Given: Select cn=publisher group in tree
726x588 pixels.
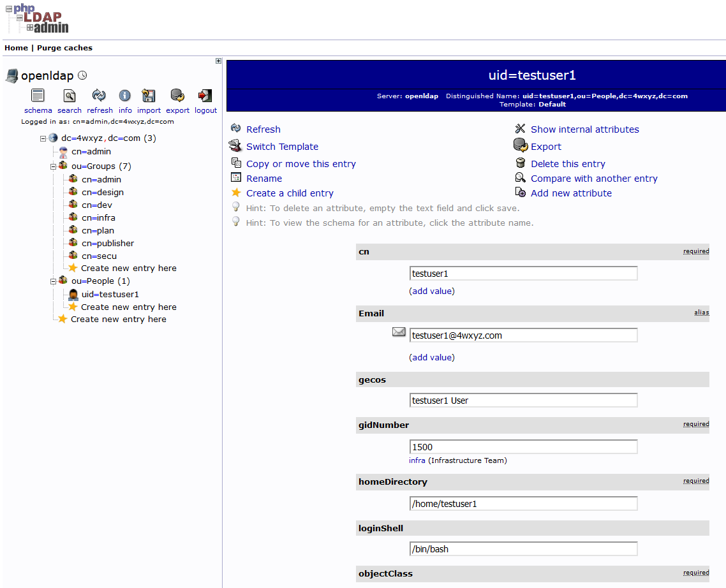Looking at the screenshot, I should (108, 243).
